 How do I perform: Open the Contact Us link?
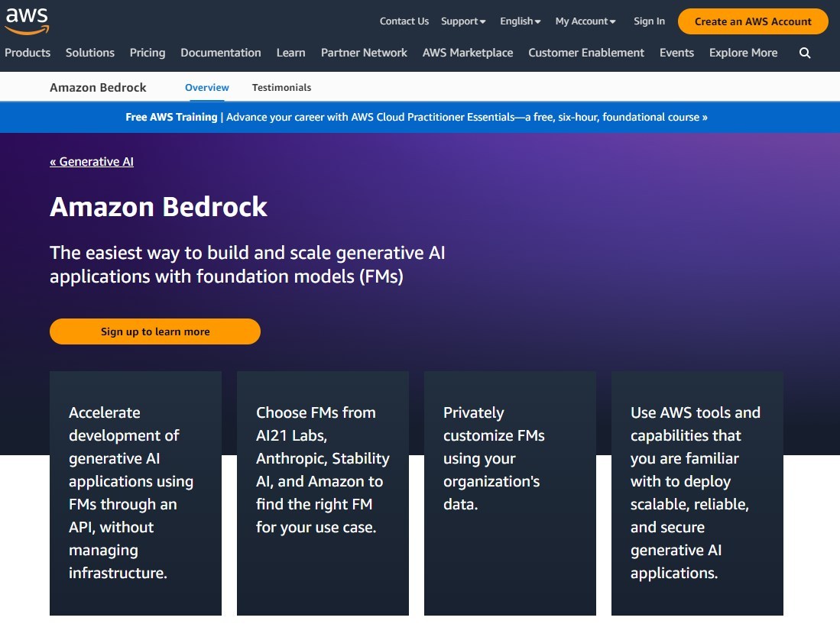[404, 21]
